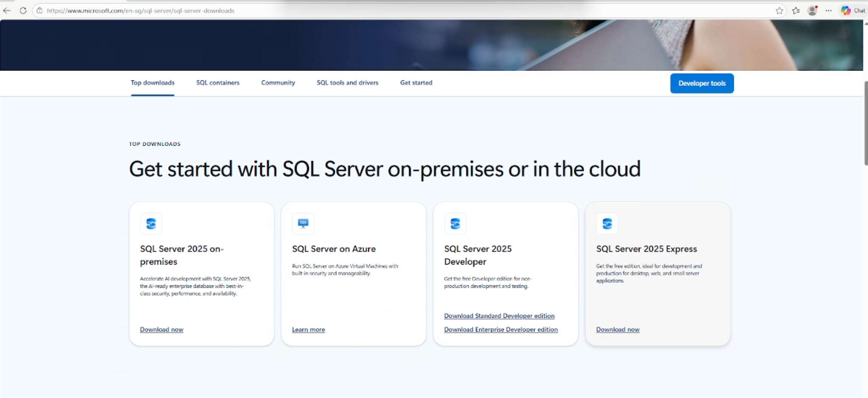Open the browser favorites list

coord(796,10)
